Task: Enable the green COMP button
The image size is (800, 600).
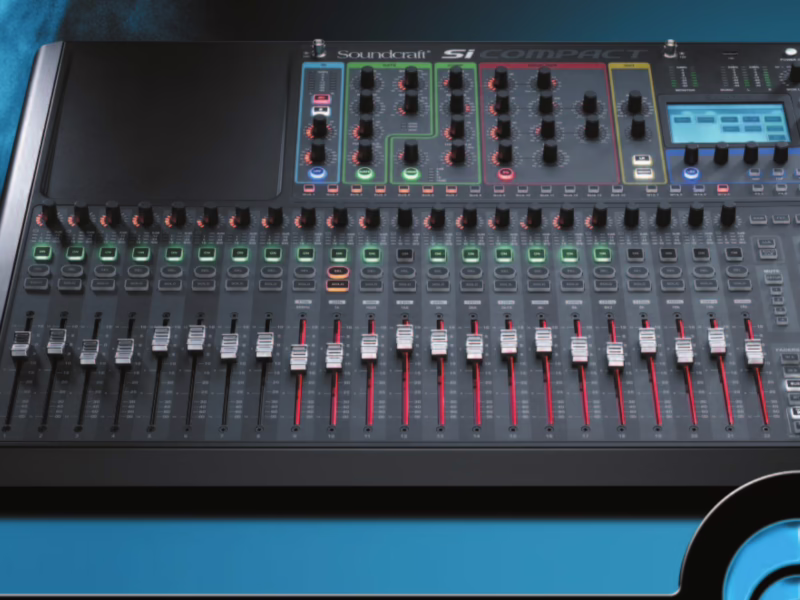Action: pyautogui.click(x=410, y=173)
